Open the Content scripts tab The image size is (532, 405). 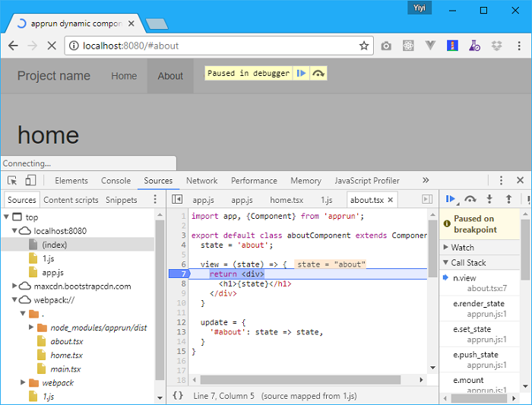click(x=71, y=200)
